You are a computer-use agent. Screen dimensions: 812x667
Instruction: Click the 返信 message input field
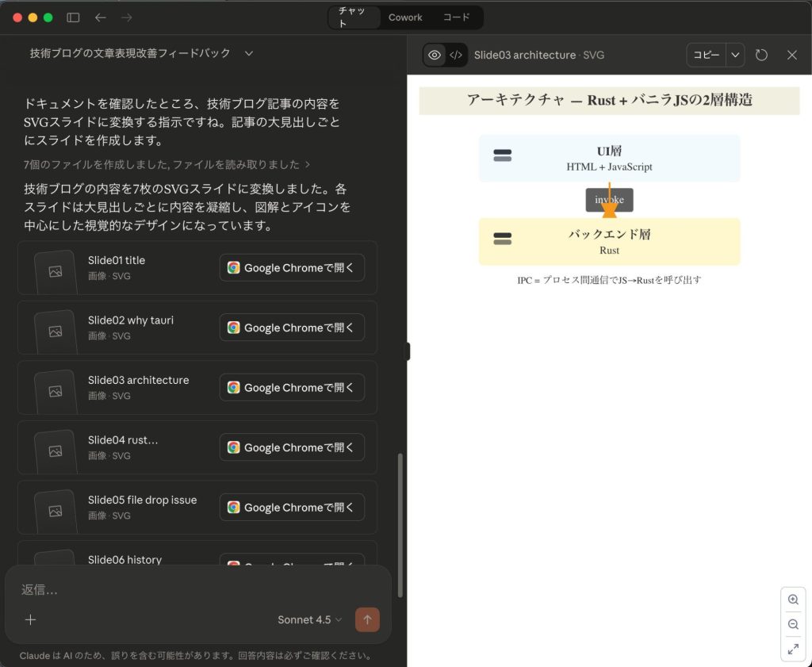pos(198,589)
